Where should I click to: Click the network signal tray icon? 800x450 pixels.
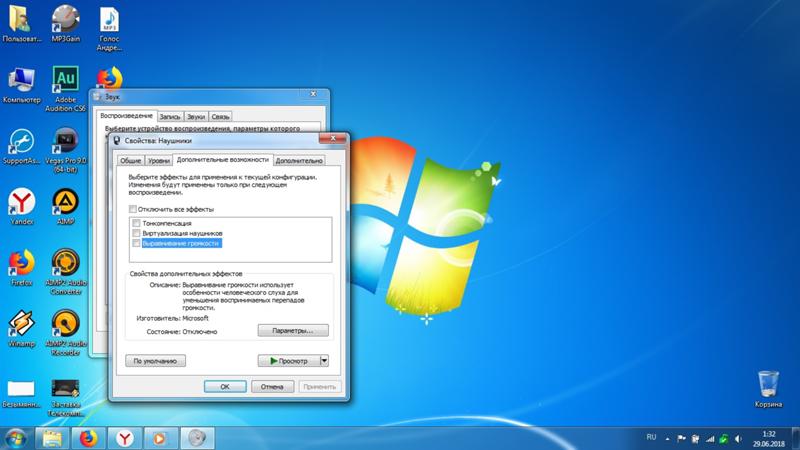(x=710, y=439)
